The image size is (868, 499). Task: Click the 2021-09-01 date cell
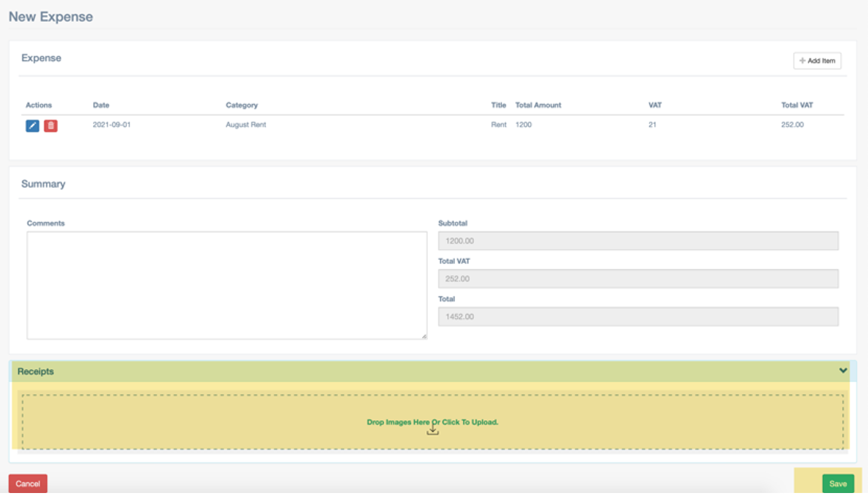point(111,125)
